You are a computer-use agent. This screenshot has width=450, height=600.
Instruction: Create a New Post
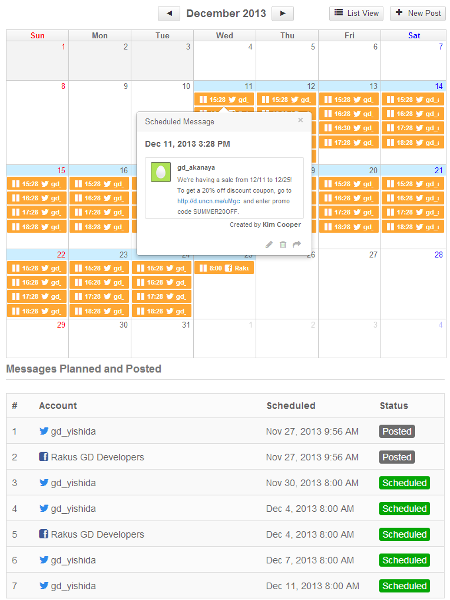point(418,13)
